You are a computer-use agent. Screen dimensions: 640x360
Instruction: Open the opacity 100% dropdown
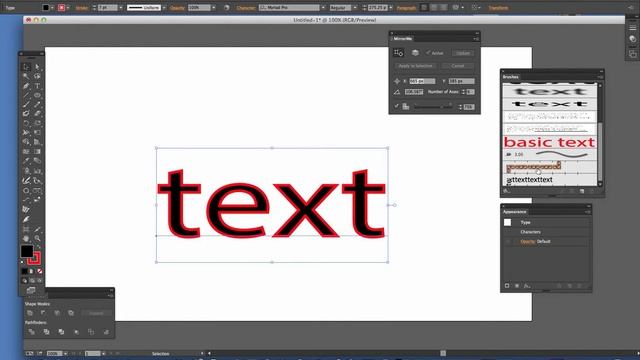[213, 8]
